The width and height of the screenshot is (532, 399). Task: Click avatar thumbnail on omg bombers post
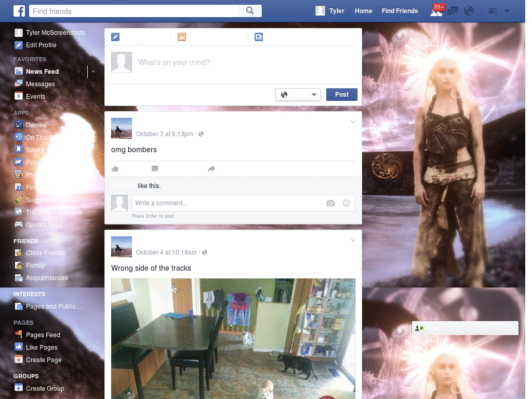coord(122,128)
